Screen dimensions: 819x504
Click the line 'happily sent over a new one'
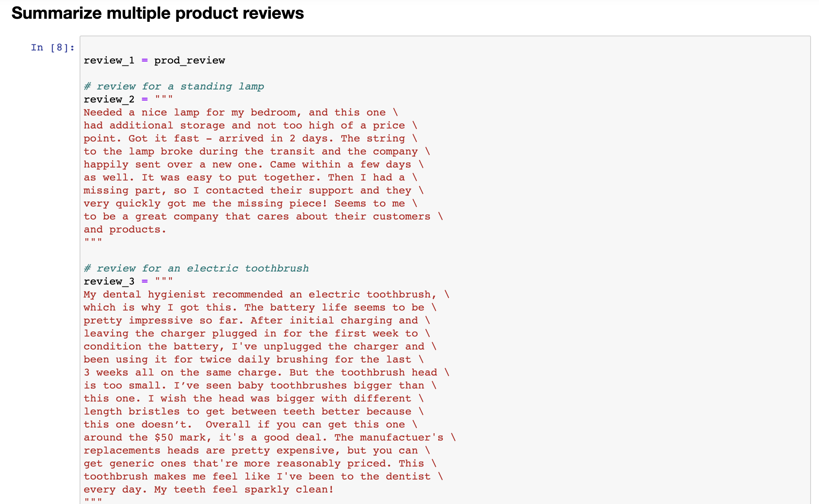tap(254, 164)
